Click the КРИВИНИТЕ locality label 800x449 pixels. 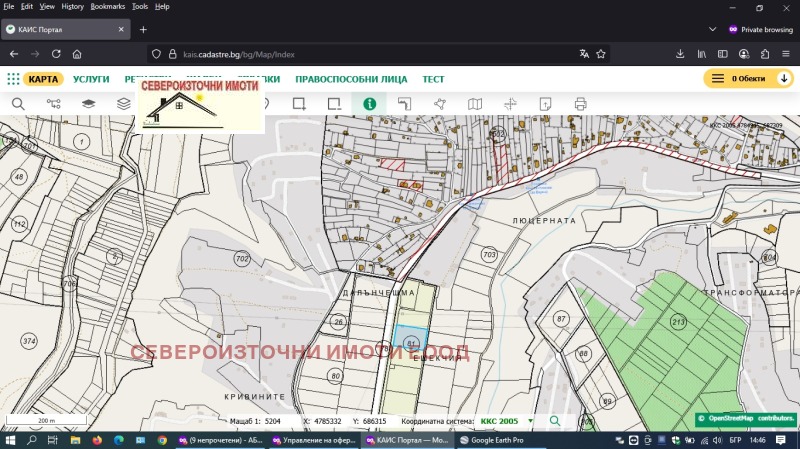pos(255,396)
